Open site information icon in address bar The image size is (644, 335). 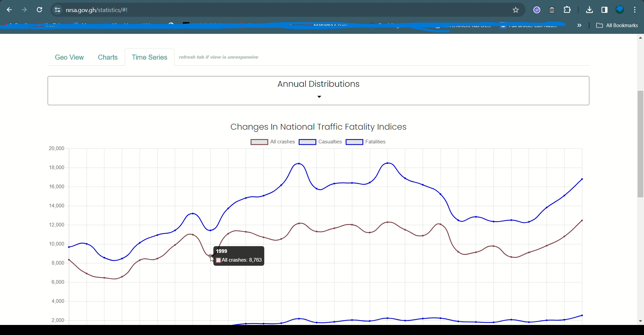click(57, 10)
